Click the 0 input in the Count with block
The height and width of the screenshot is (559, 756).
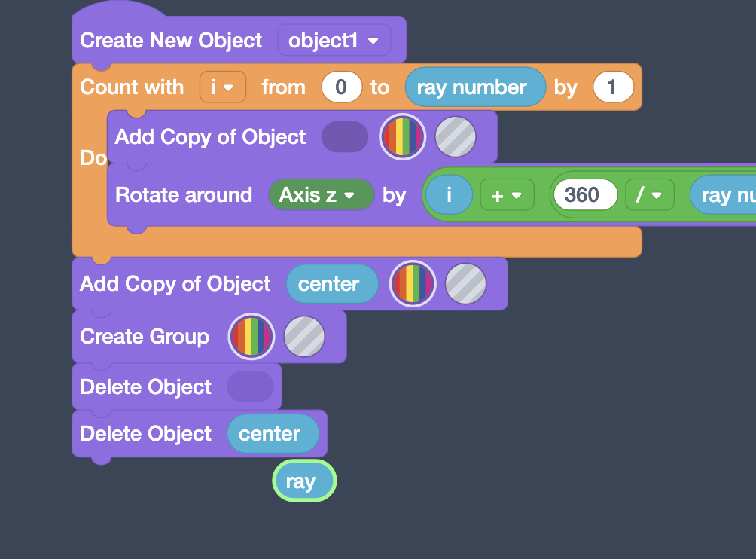341,87
